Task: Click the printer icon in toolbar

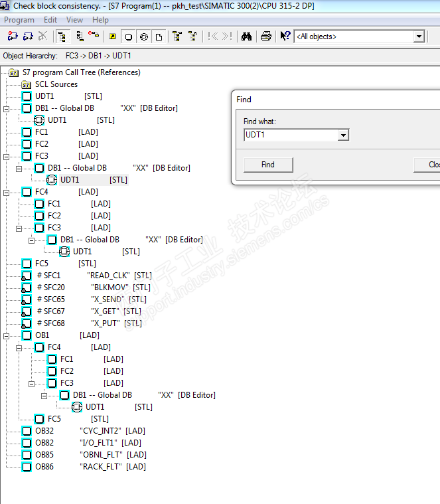Action: point(266,37)
